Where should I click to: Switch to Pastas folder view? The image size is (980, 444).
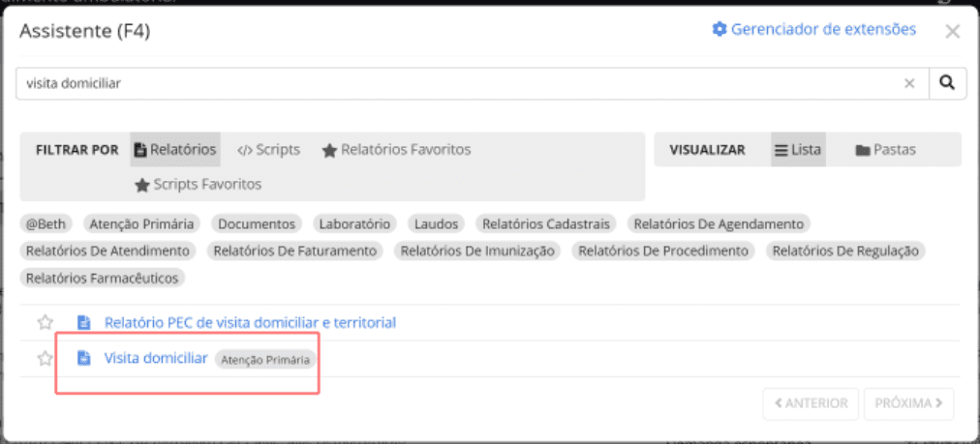[x=885, y=150]
